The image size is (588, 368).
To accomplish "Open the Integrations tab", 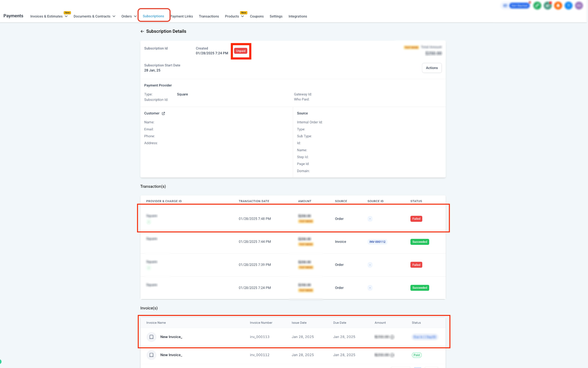I will click(x=298, y=16).
